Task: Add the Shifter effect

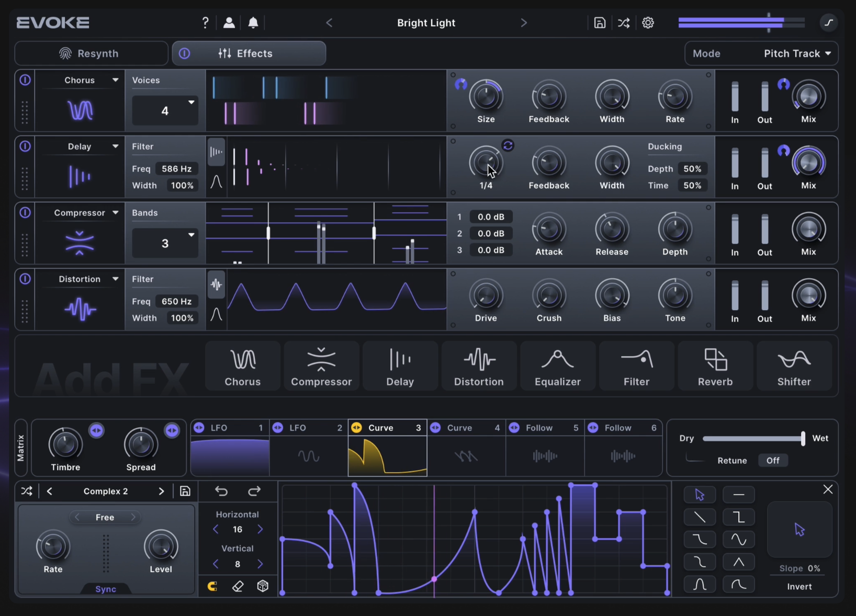Action: coord(794,367)
